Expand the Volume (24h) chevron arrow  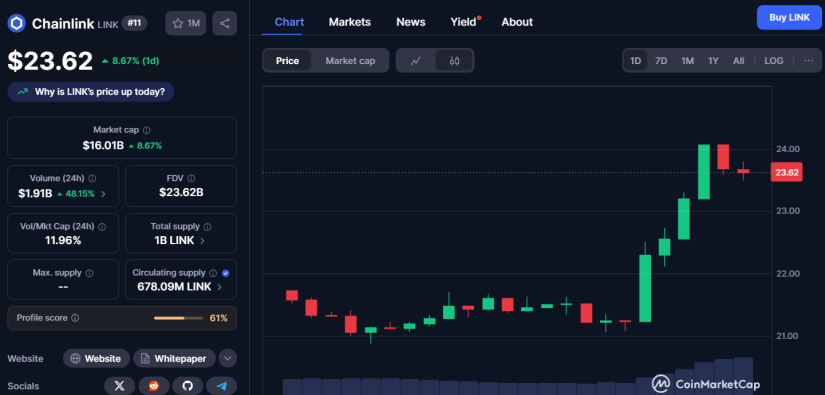coord(103,194)
